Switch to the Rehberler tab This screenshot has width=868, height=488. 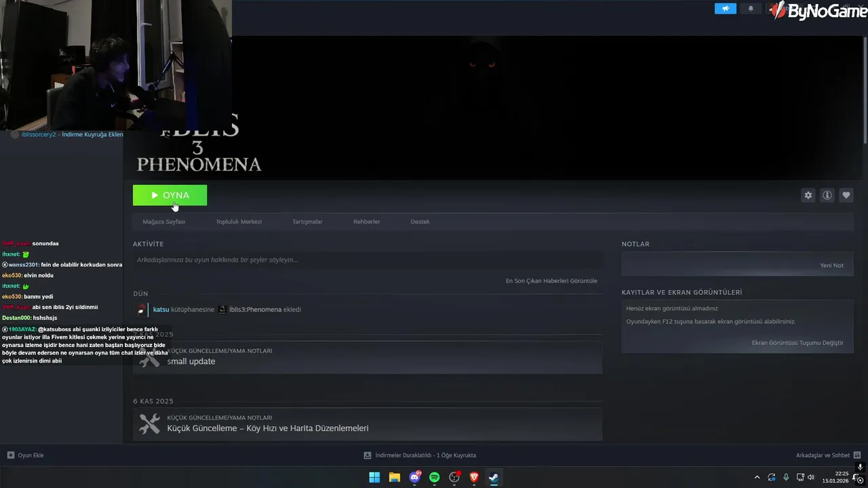coord(366,222)
